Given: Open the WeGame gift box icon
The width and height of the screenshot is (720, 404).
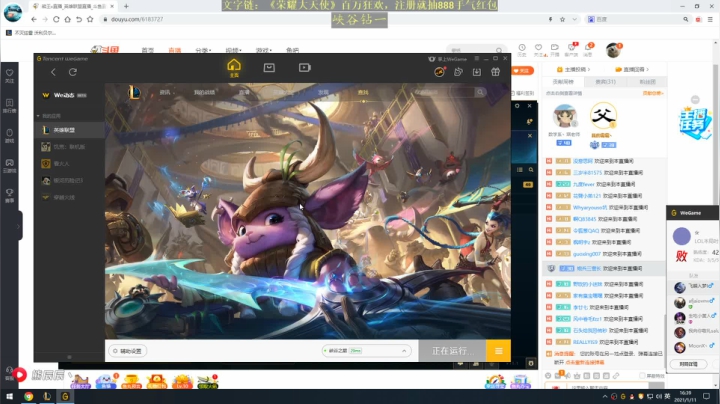Looking at the screenshot, I should click(x=495, y=72).
